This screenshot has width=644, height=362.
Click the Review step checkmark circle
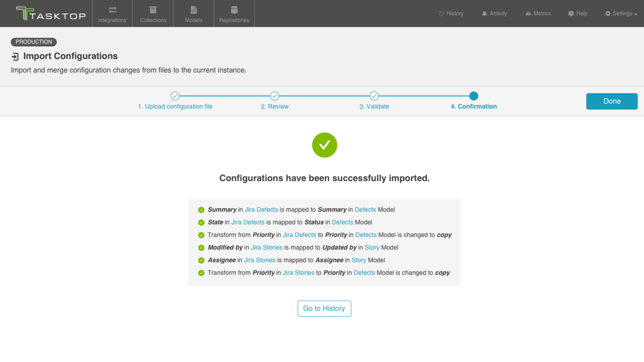pos(275,96)
